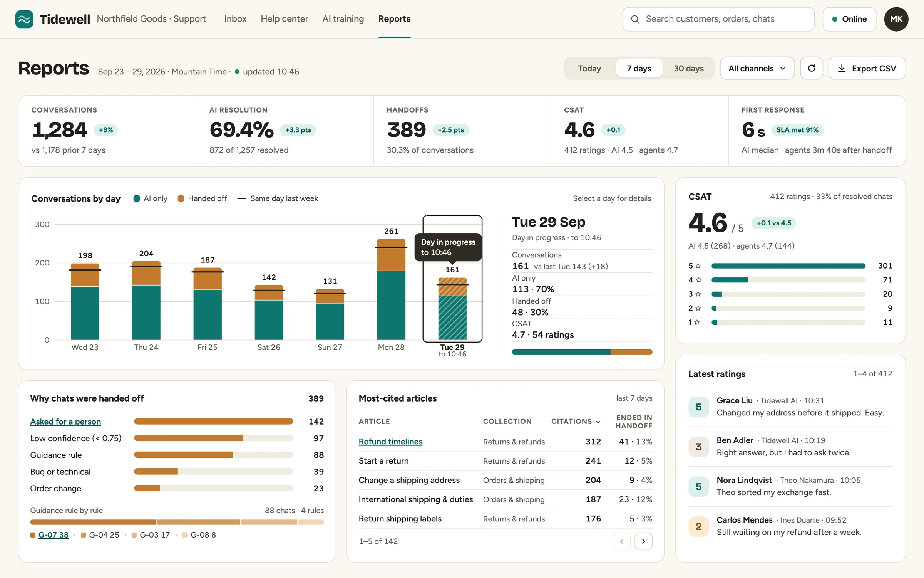Click the Tidewell wave logo icon
The width and height of the screenshot is (924, 578).
tap(24, 19)
